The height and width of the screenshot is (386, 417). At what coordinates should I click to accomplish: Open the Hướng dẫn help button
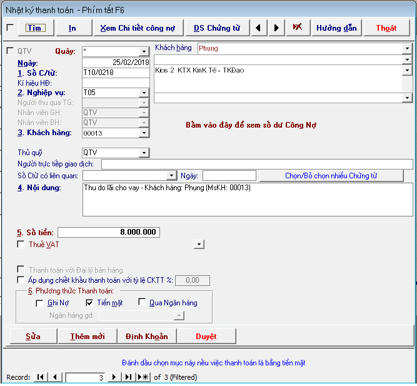[x=336, y=28]
